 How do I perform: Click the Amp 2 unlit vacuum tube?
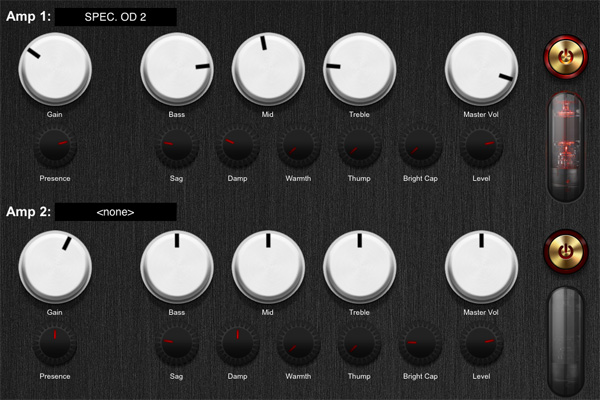(566, 340)
